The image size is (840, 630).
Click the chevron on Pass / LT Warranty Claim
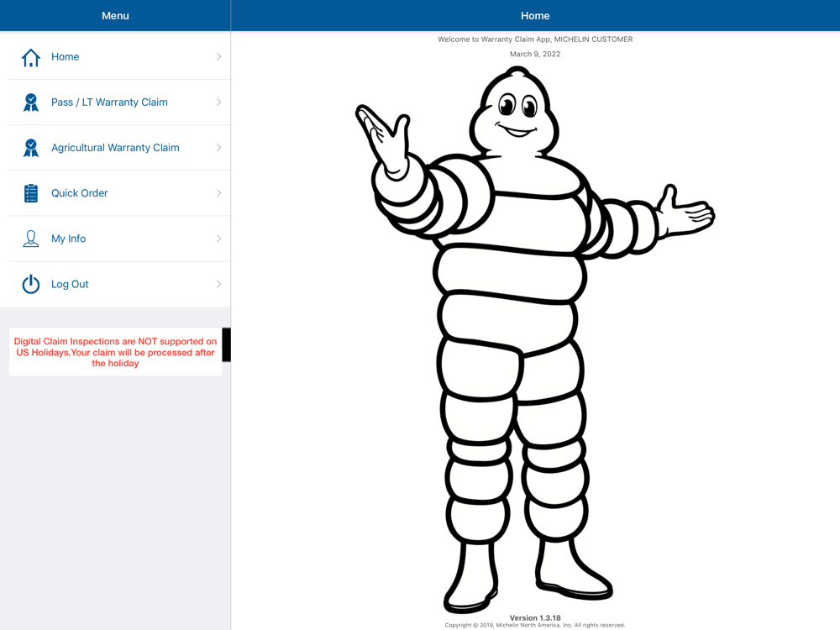pos(218,102)
